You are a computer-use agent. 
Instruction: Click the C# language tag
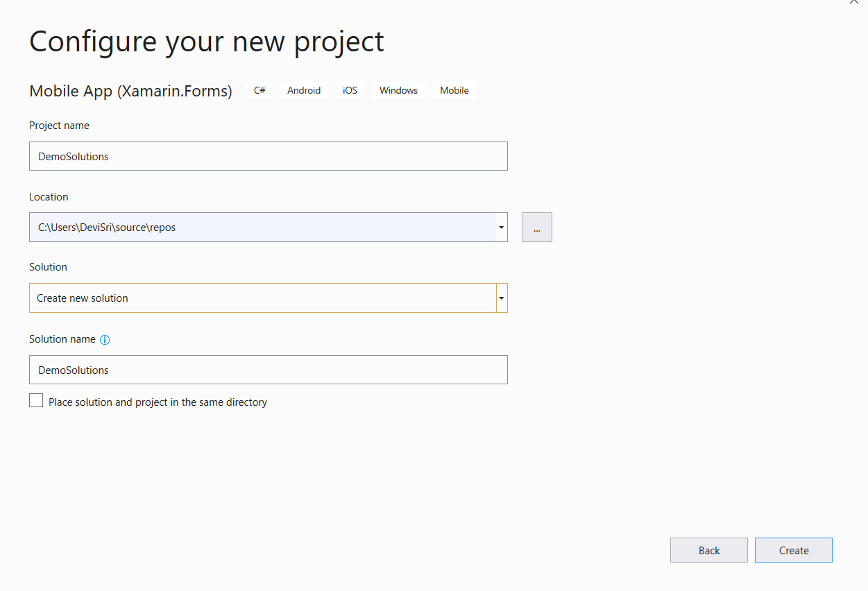click(x=259, y=90)
